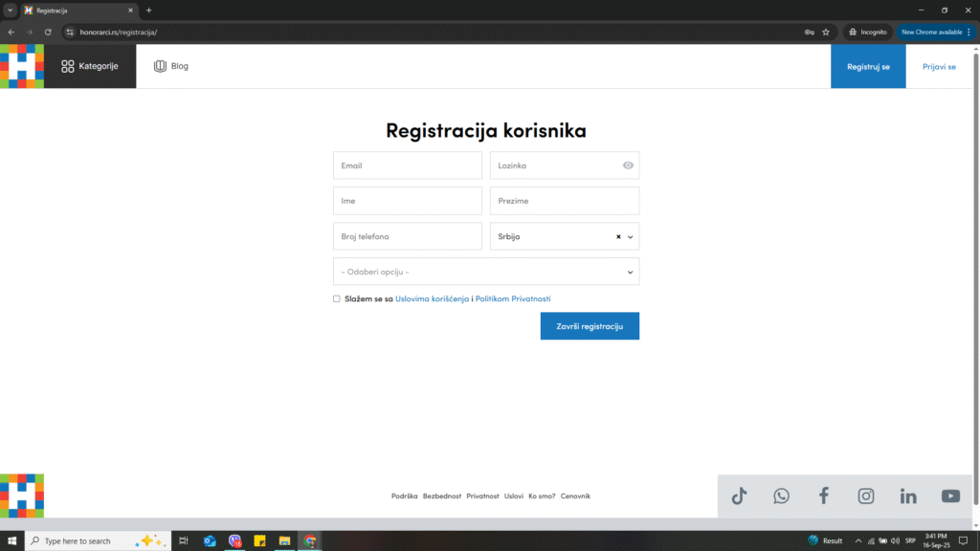
Task: Check the 'Slažem se sa' terms checkbox
Action: coord(337,298)
